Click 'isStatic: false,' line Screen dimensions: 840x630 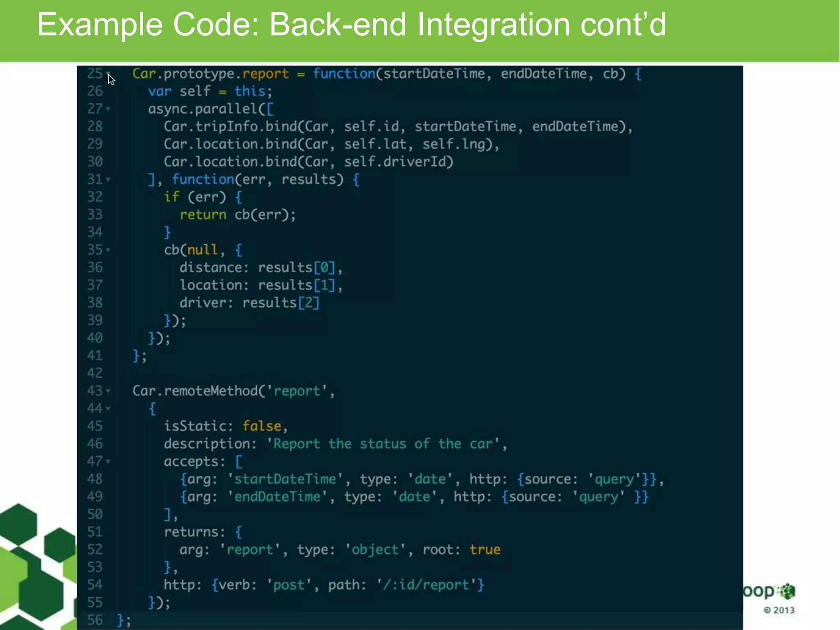[x=226, y=426]
